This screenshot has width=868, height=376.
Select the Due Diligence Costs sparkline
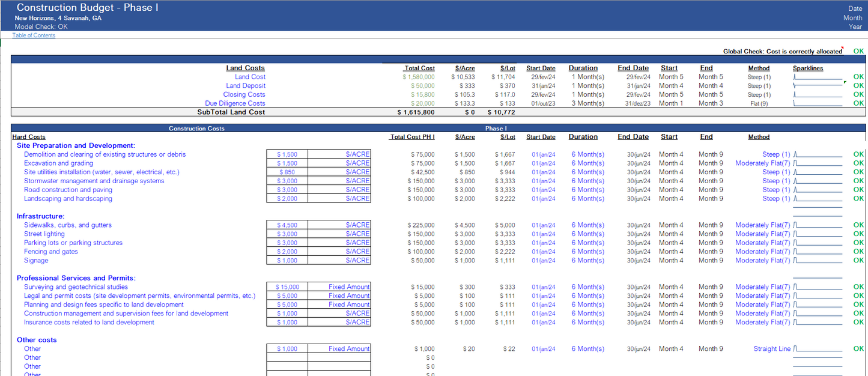(818, 103)
